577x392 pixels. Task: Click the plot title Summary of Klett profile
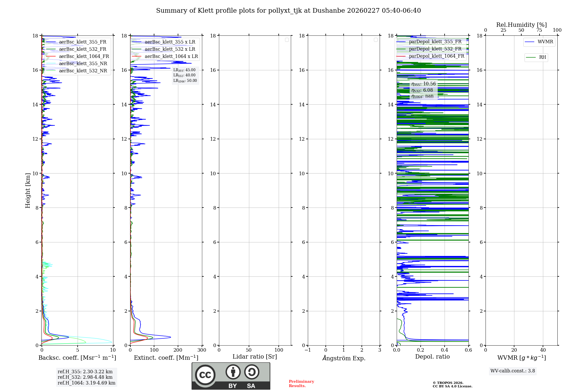click(x=288, y=11)
